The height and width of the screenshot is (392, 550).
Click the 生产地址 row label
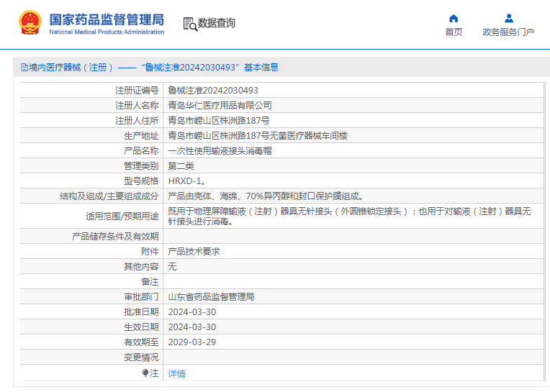141,135
